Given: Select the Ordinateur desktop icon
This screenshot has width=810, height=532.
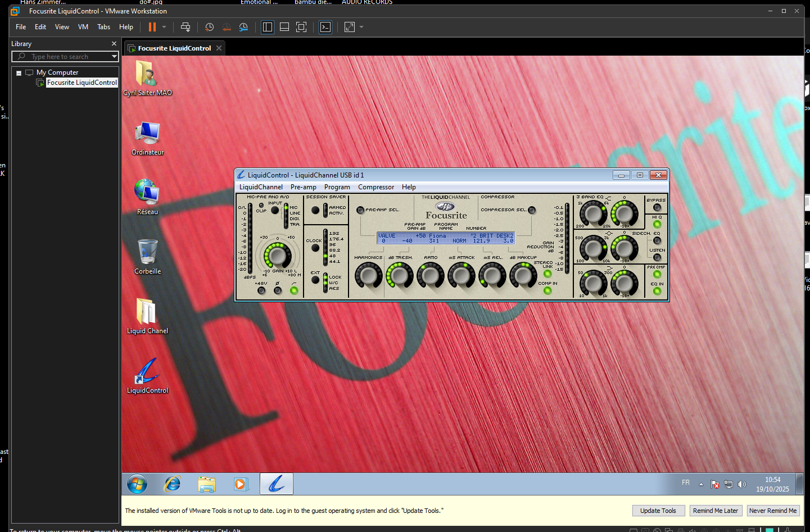Looking at the screenshot, I should (x=147, y=138).
